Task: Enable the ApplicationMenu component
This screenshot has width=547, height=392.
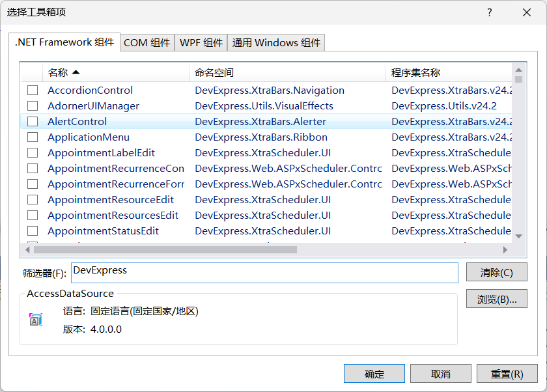Action: point(32,137)
